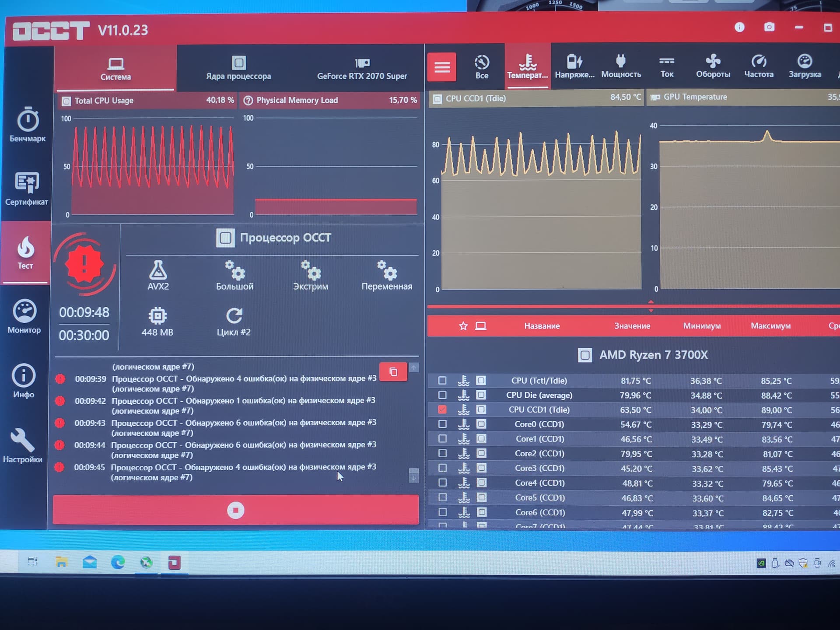The width and height of the screenshot is (840, 630).
Task: Open the Task View taskbar button
Action: click(x=32, y=561)
